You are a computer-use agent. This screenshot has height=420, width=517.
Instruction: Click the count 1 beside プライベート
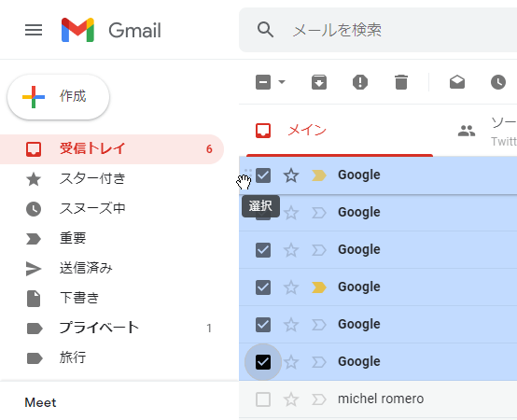click(209, 329)
